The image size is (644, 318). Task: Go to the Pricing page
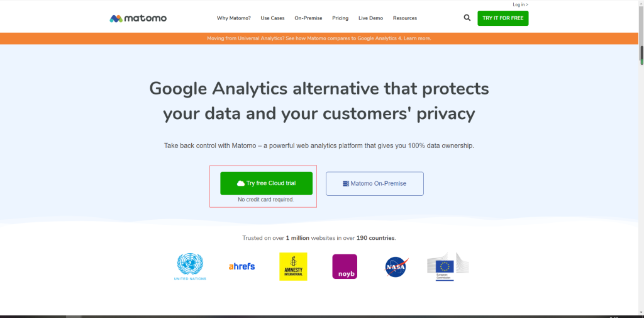[340, 18]
